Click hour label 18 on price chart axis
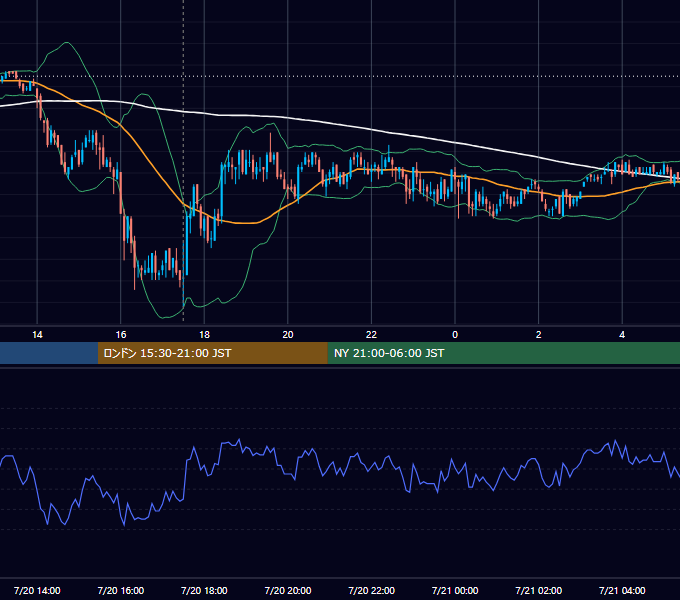The image size is (680, 600). pyautogui.click(x=204, y=335)
